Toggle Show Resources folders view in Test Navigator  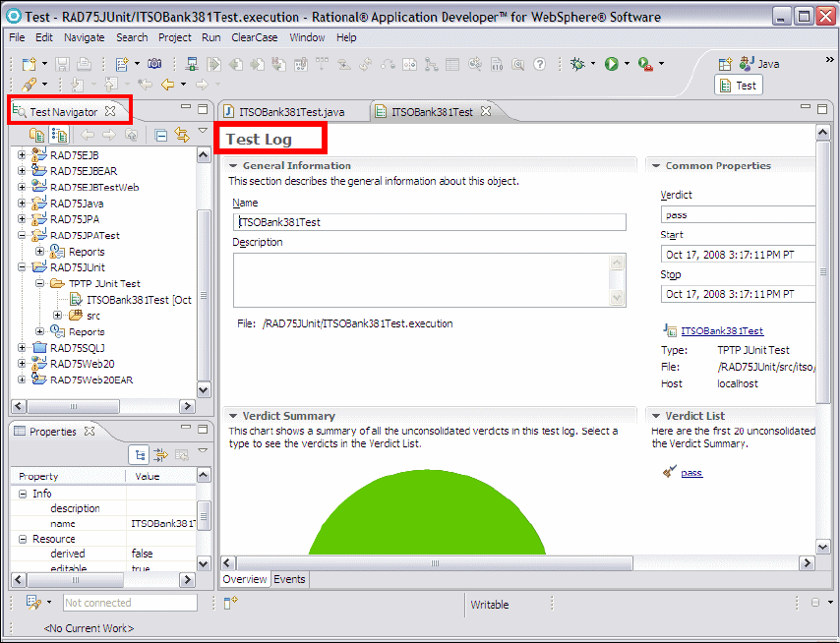37,135
